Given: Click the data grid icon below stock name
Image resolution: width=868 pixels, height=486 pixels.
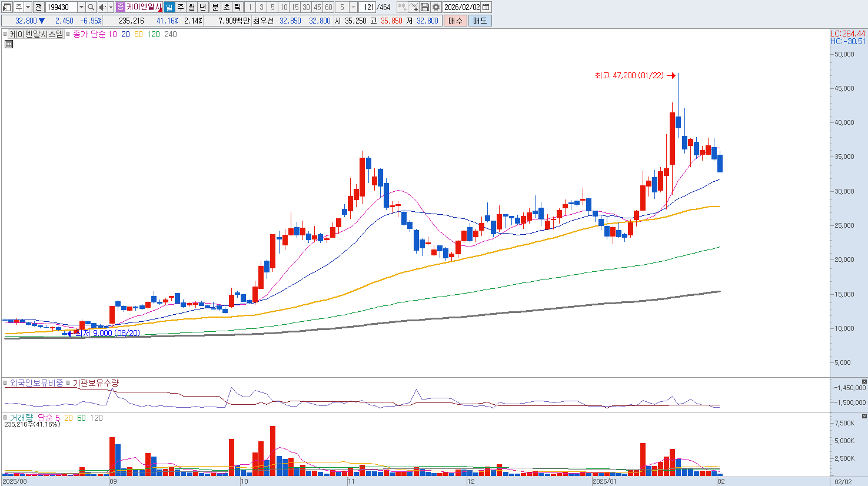Looking at the screenshot, I should (9, 44).
